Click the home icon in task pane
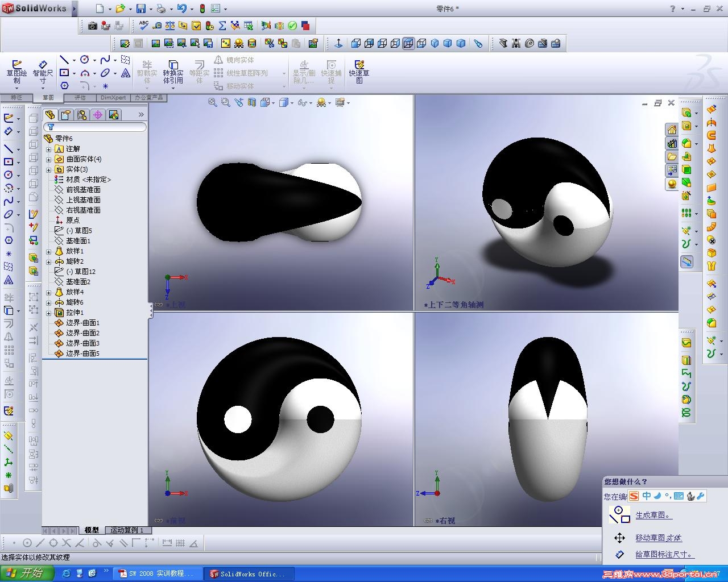The height and width of the screenshot is (582, 728). tap(672, 130)
